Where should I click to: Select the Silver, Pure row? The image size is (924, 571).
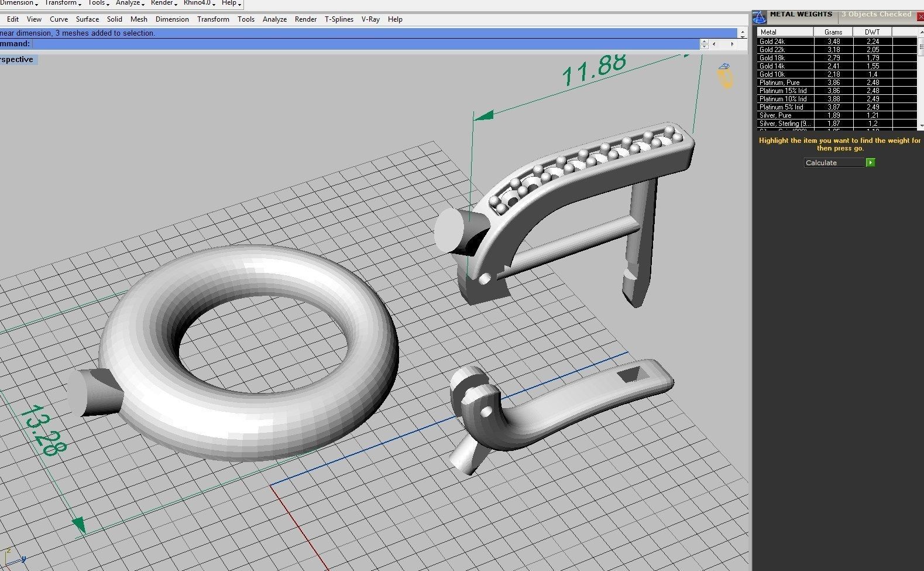click(x=837, y=115)
